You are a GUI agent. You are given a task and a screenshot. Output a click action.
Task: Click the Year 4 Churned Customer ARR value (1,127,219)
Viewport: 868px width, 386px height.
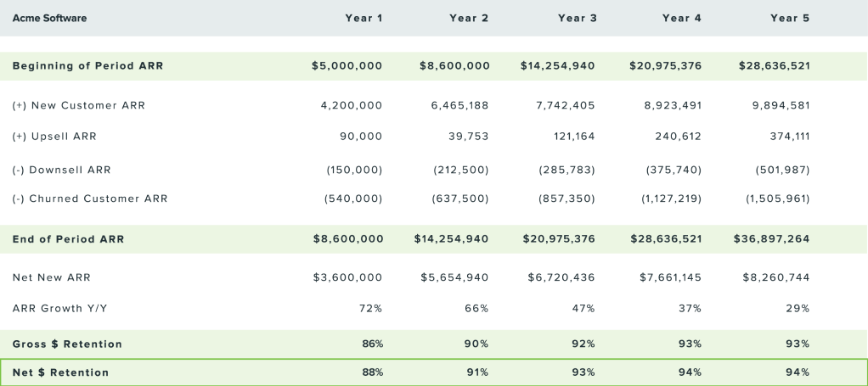pyautogui.click(x=671, y=199)
